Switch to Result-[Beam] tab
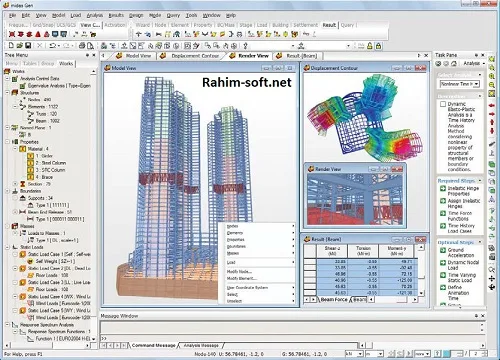Image resolution: width=500 pixels, height=360 pixels. pyautogui.click(x=302, y=56)
